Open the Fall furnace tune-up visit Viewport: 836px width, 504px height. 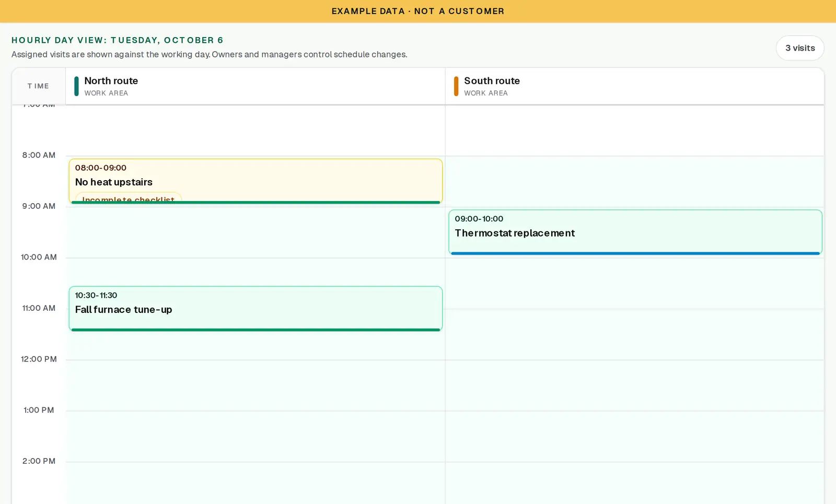[x=256, y=309]
